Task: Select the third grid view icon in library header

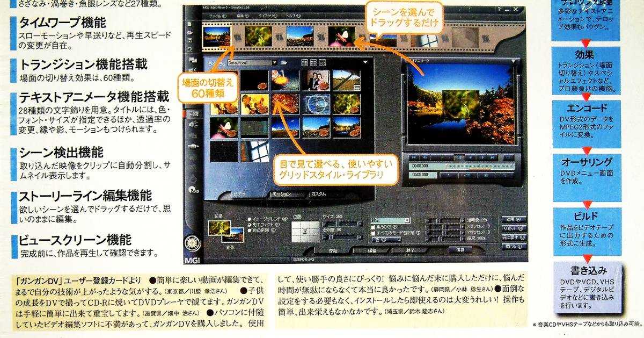Action: 323,63
